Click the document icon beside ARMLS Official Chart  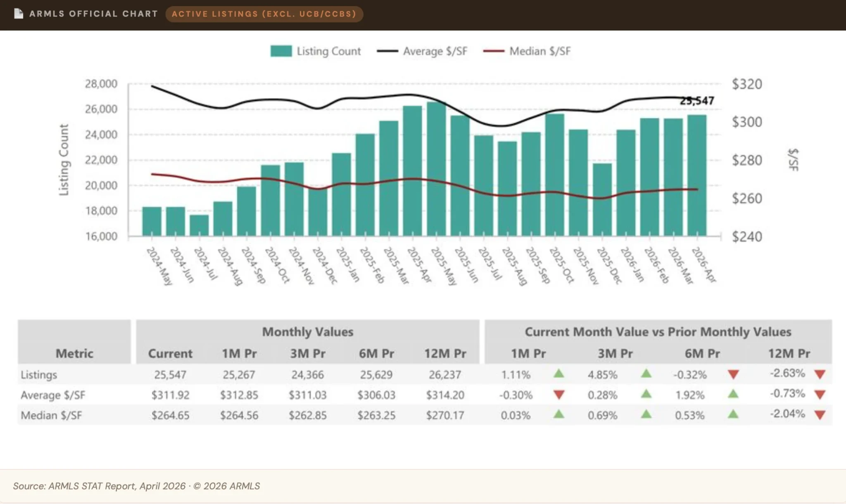19,14
